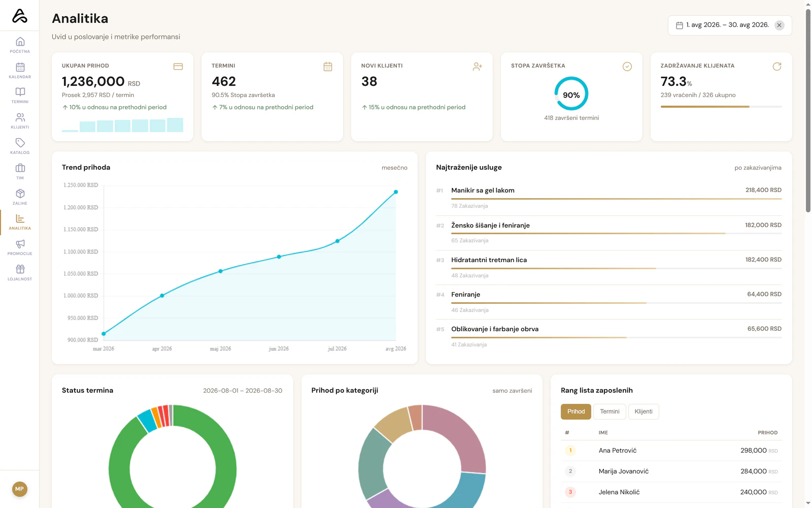Viewport: 812px width, 508px height.
Task: Click the rank 3 badge
Action: point(570,492)
